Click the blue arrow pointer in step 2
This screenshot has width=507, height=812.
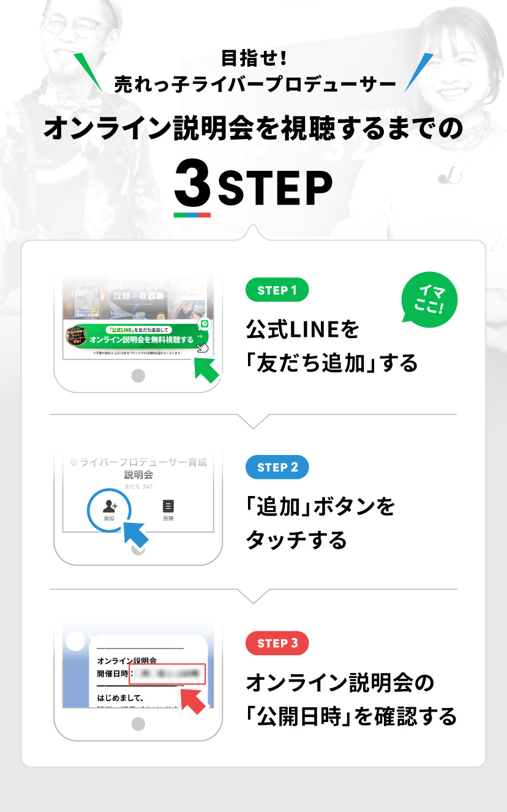[137, 533]
